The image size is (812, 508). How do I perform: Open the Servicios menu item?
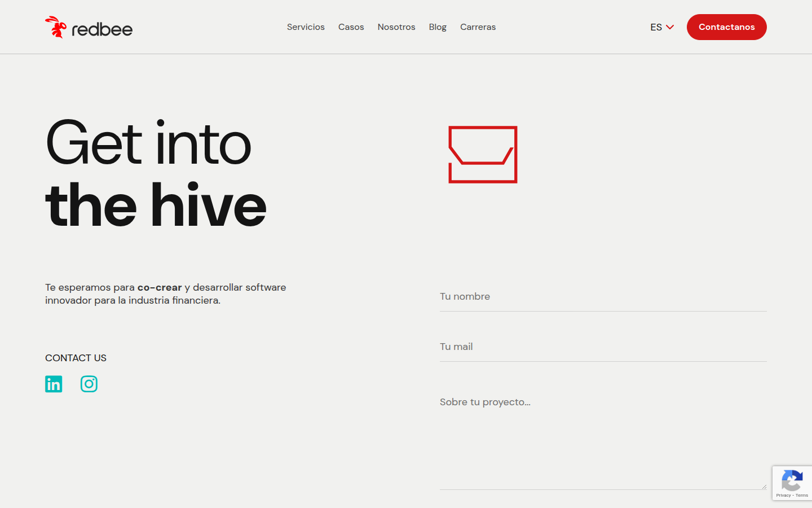coord(306,27)
